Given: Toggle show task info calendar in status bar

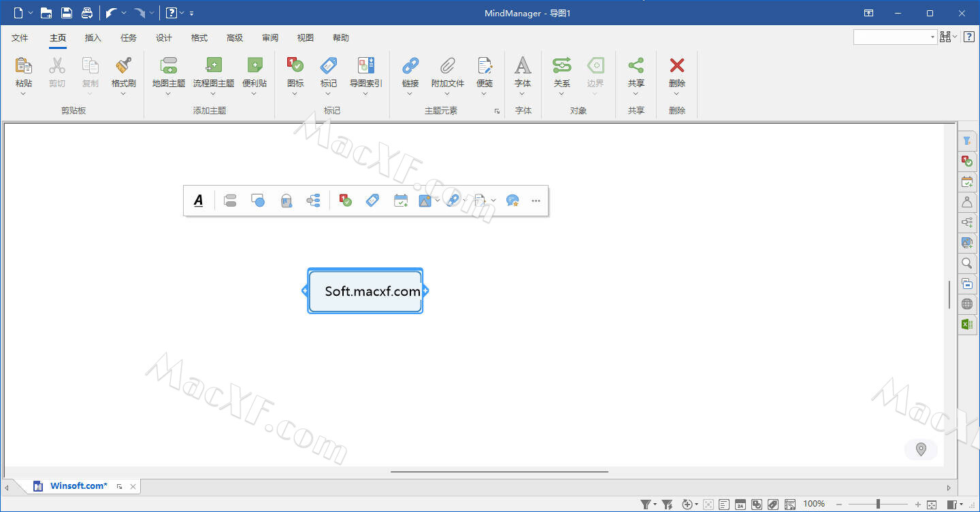Looking at the screenshot, I should point(740,505).
